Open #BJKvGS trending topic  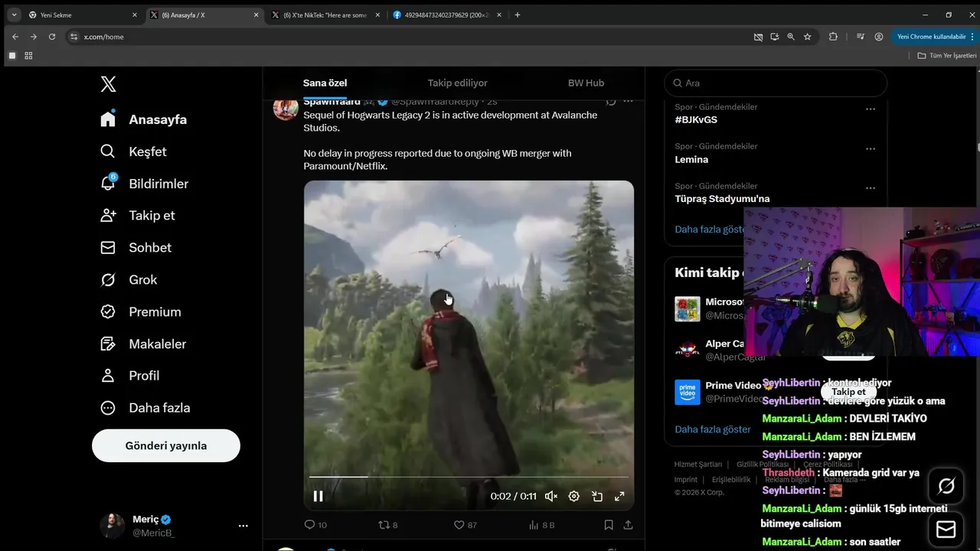point(696,120)
